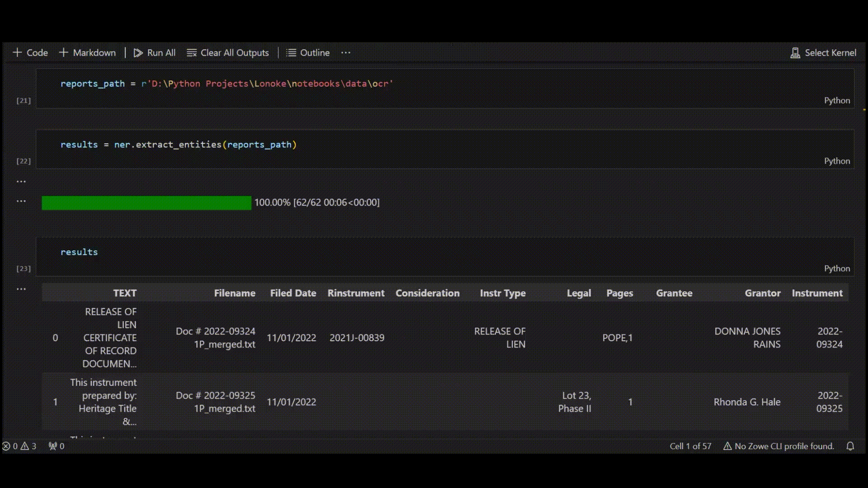Expand output options above progress bar
Viewport: 868px width, 488px height.
click(21, 182)
